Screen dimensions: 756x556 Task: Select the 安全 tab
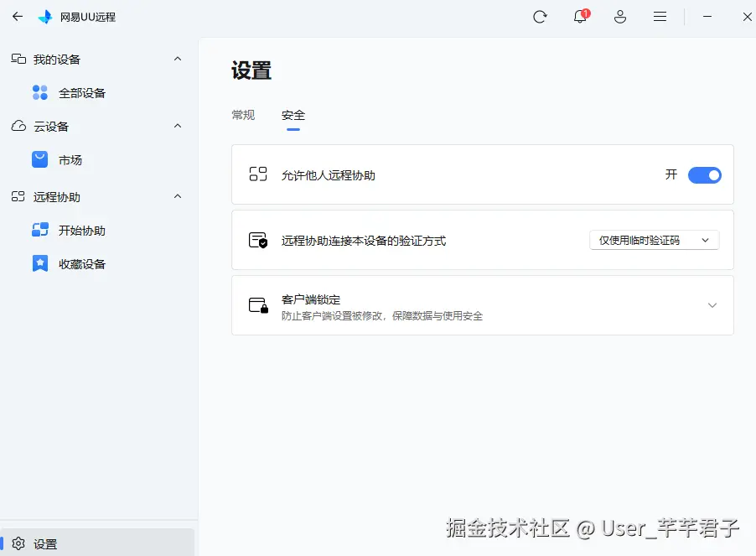click(x=293, y=115)
